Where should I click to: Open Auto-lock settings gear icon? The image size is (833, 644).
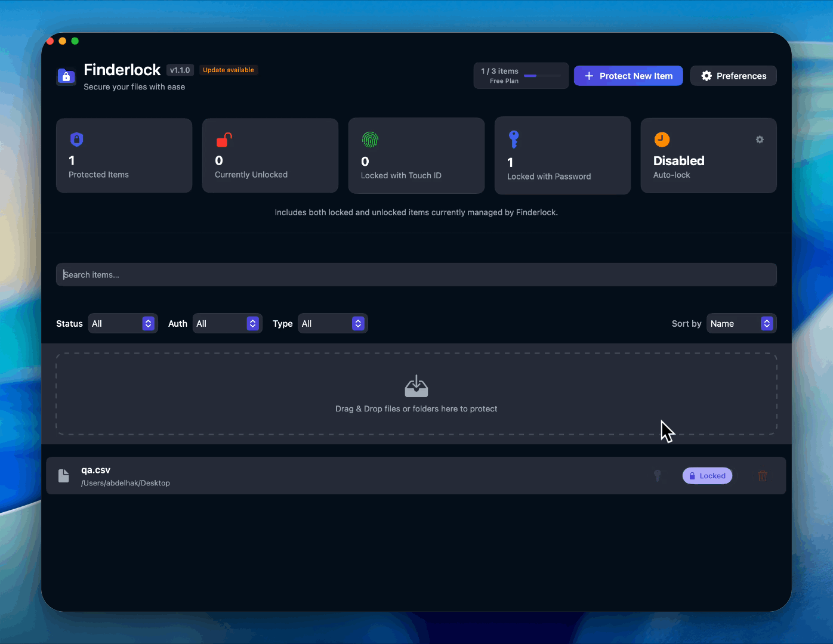pos(760,140)
